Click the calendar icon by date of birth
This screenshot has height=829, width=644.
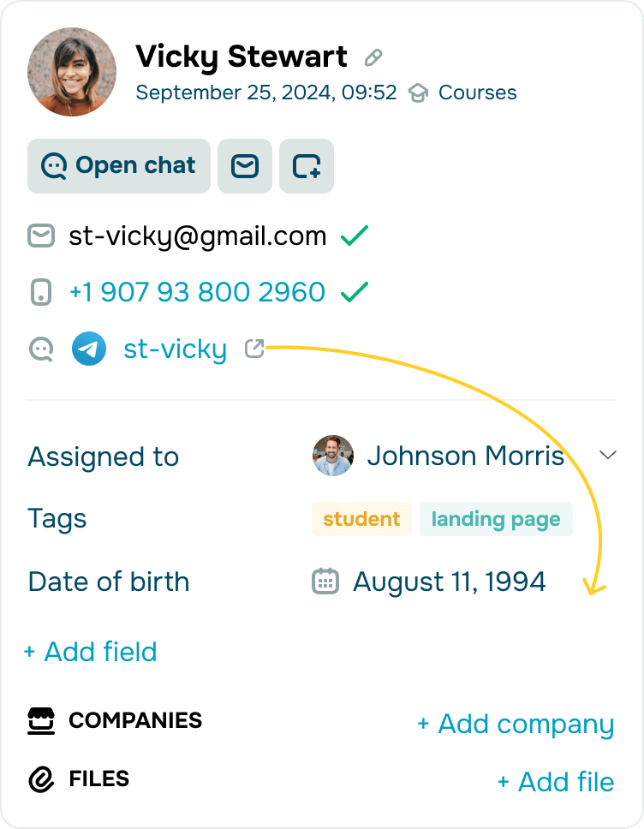(x=325, y=581)
